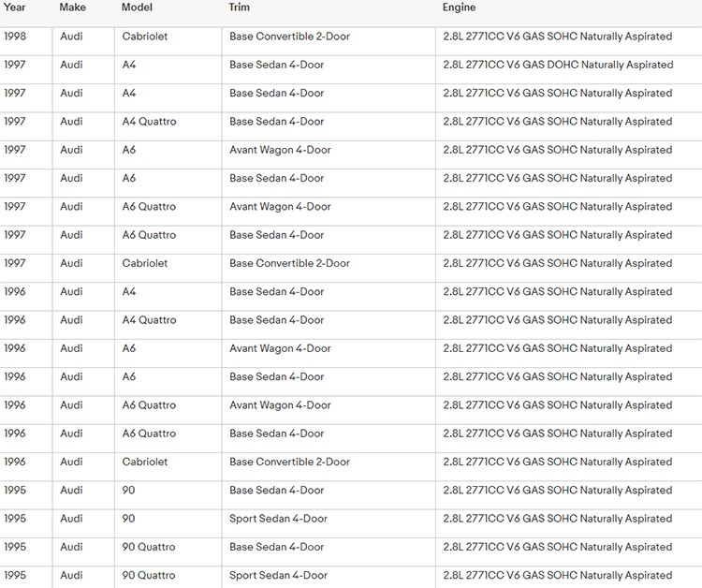702x588 pixels.
Task: Click Audi in the 1998 Cabriolet row
Action: coord(72,37)
